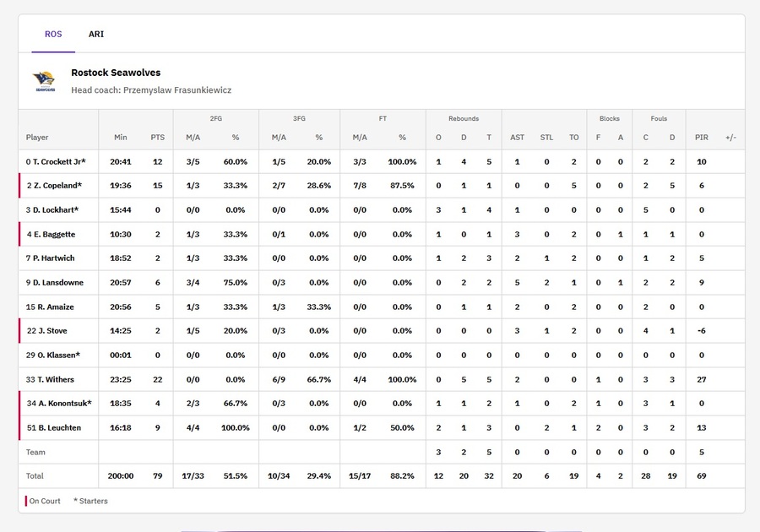Image resolution: width=760 pixels, height=532 pixels.
Task: Switch to the ROS team tab
Action: tap(53, 34)
